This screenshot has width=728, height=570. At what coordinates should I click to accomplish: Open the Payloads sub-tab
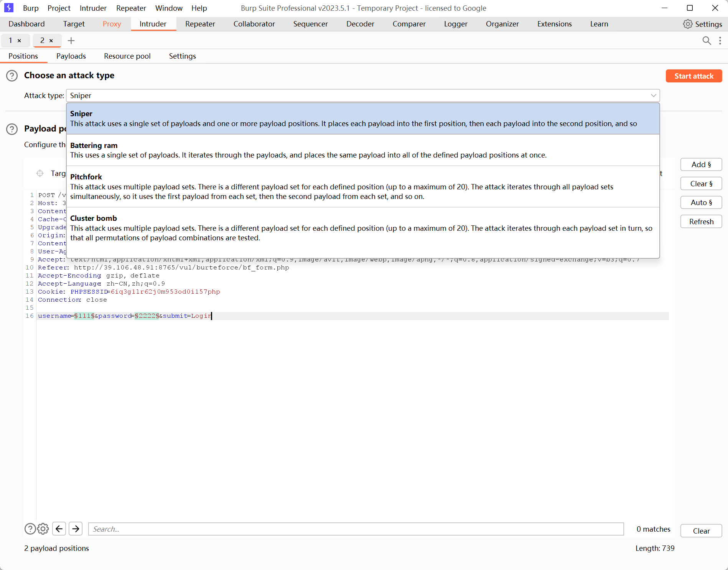point(71,56)
